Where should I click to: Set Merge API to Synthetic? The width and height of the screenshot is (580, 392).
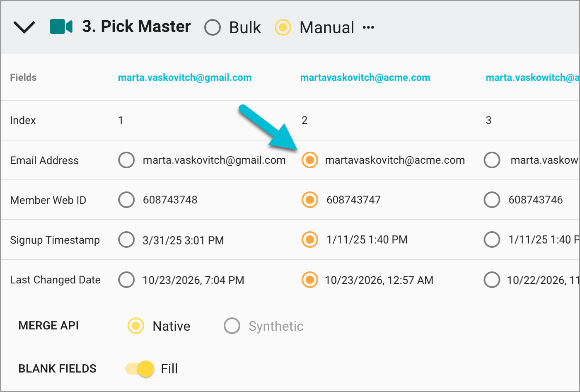click(x=232, y=326)
